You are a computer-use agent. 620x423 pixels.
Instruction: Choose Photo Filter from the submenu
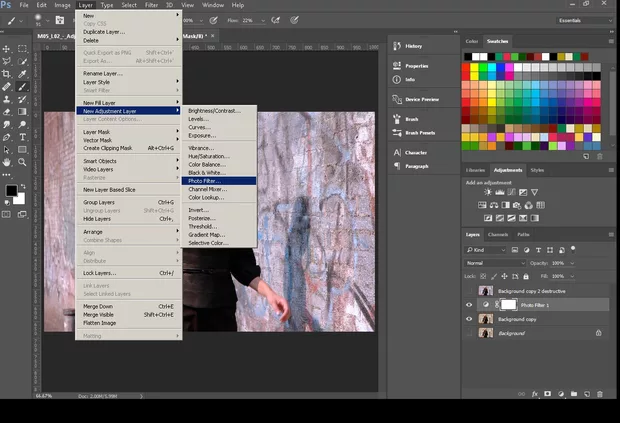pyautogui.click(x=203, y=181)
